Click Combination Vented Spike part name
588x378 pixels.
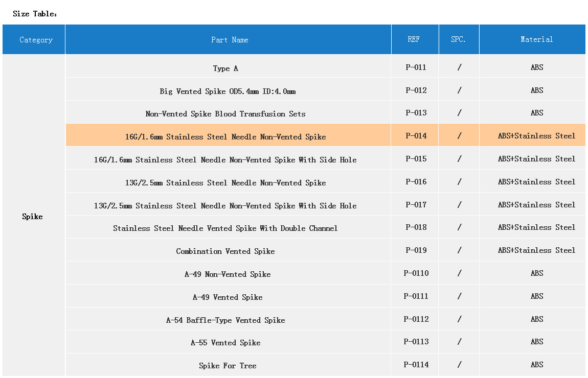point(225,251)
